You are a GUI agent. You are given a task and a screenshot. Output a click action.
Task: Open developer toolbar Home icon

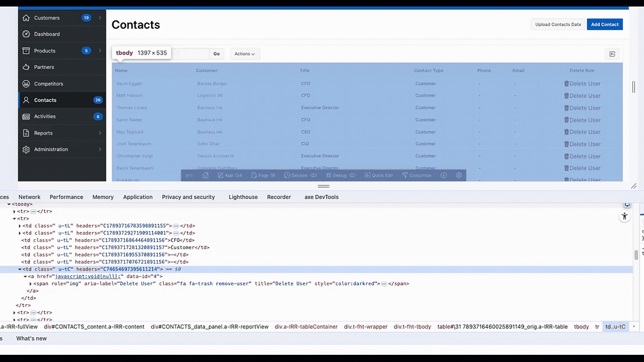(205, 175)
